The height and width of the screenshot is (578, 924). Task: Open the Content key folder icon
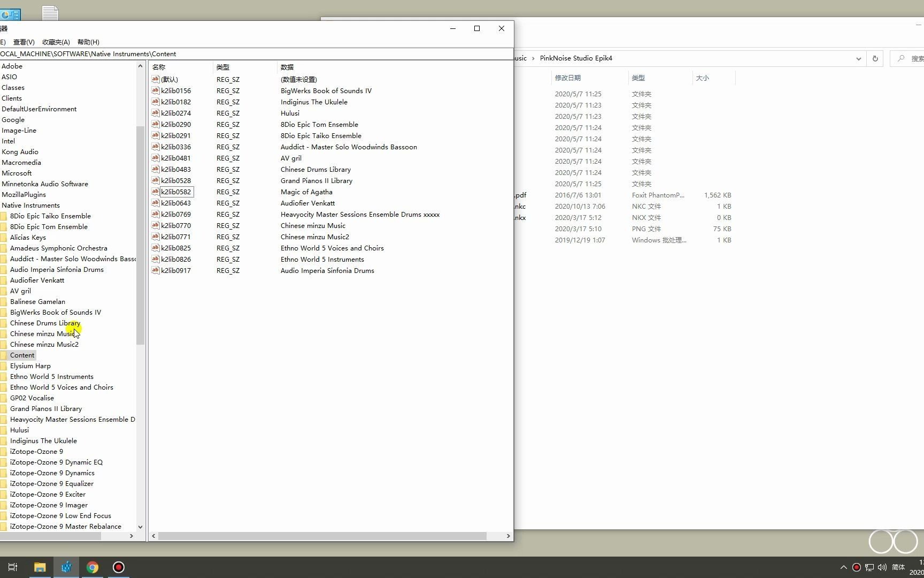pos(4,355)
